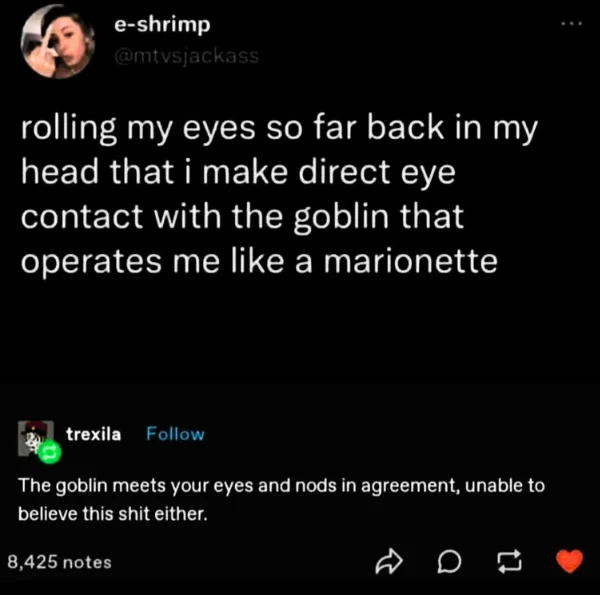Open replies with the speech bubble icon

pos(449,561)
